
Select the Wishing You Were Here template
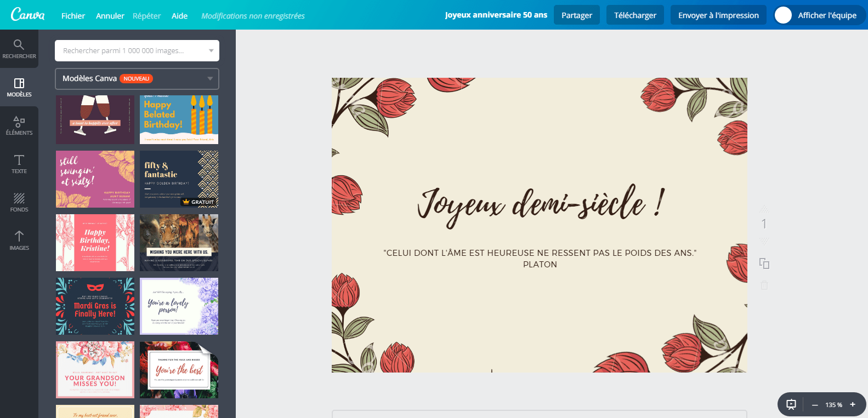click(179, 243)
